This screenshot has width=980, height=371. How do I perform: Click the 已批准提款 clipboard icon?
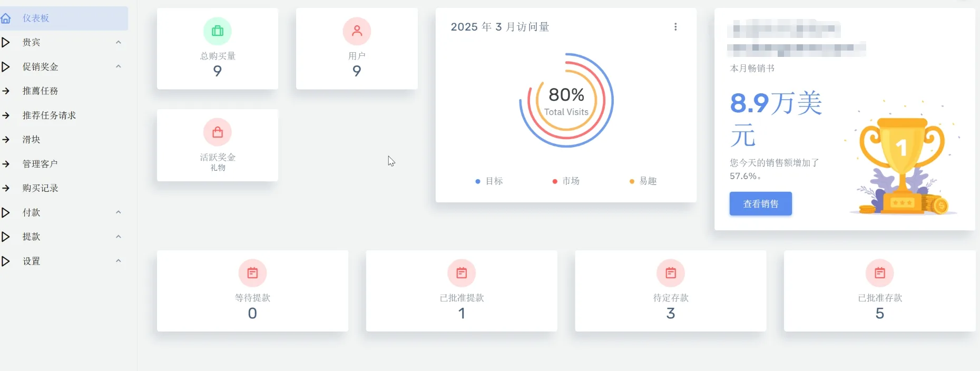pyautogui.click(x=461, y=273)
